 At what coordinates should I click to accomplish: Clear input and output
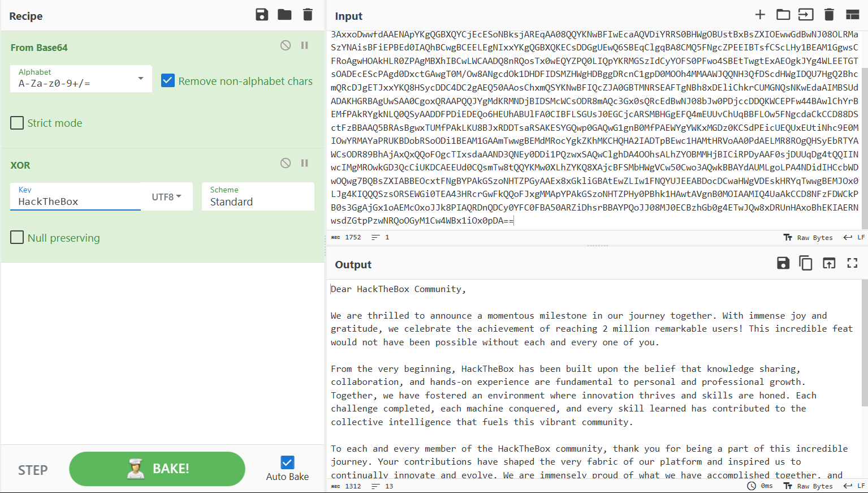tap(829, 15)
